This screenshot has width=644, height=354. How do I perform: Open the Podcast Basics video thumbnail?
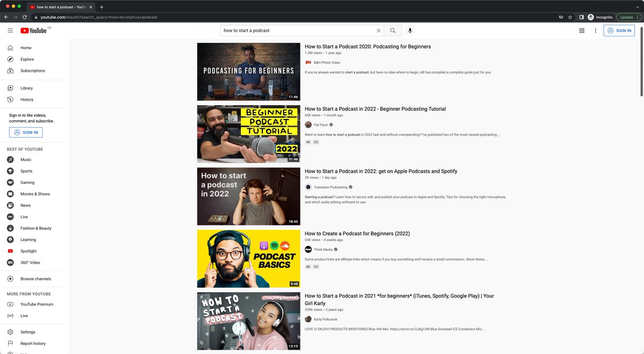(x=248, y=259)
